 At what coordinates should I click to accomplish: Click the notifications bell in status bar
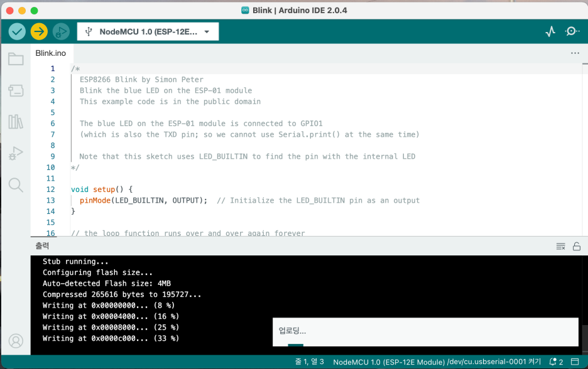(556, 361)
